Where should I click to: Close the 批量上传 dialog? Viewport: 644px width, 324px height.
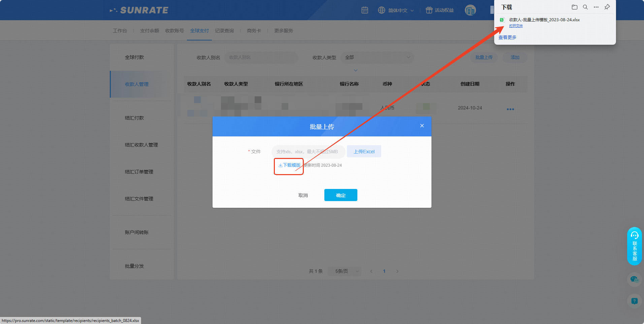point(422,126)
